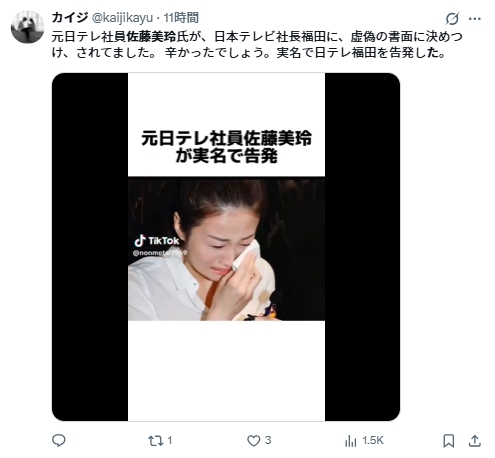Open the reply comment icon
The width and height of the screenshot is (495, 458).
click(59, 441)
